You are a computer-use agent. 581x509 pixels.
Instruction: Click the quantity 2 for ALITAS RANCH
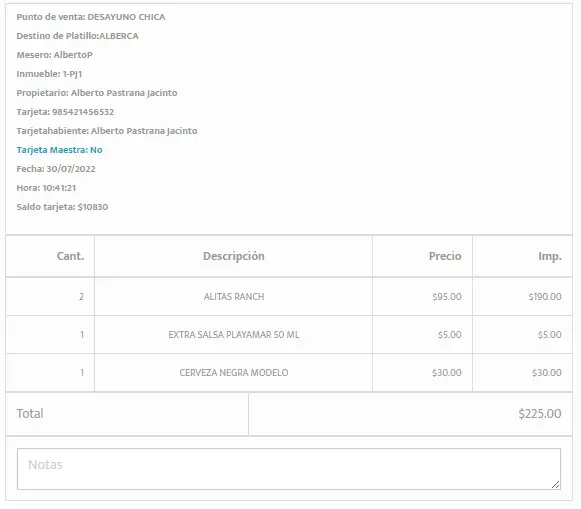81,297
